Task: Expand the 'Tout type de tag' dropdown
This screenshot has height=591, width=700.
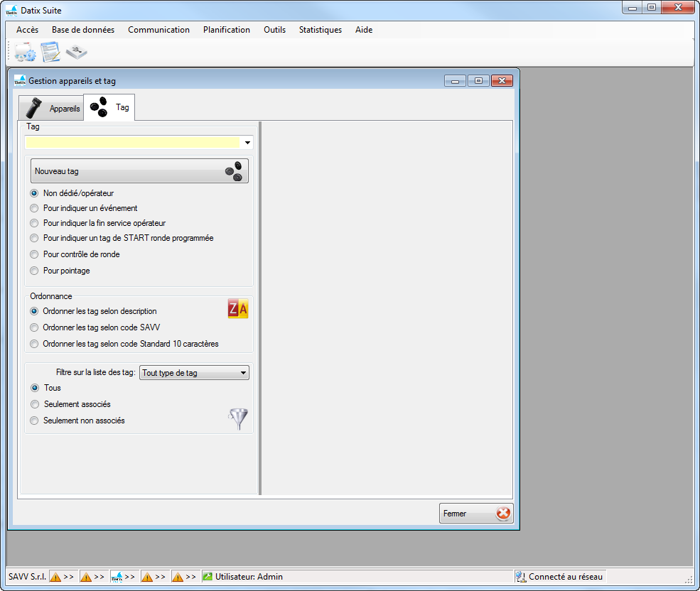Action: (242, 373)
